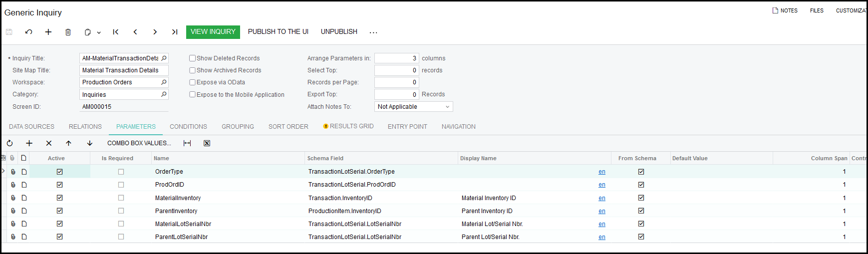Refresh the parameters grid
Screen dimensions: 868x254
[10, 143]
